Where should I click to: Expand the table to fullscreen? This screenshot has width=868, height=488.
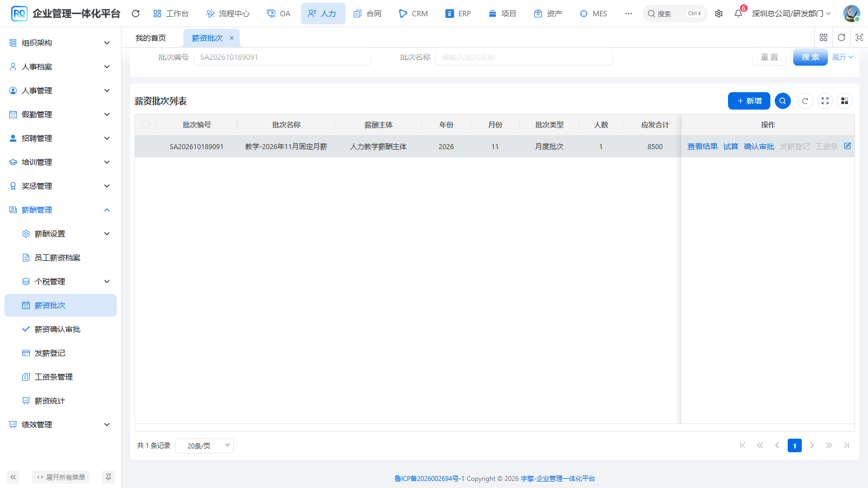tap(825, 101)
